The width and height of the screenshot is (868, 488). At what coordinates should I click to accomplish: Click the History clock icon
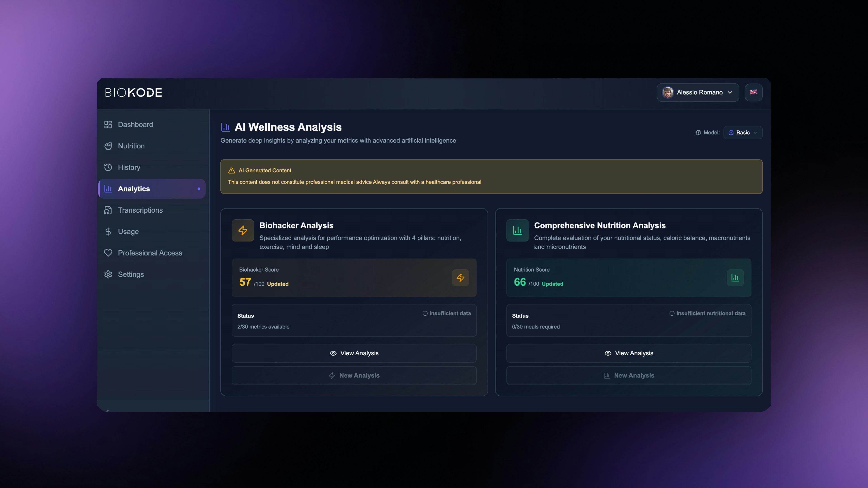click(x=108, y=167)
